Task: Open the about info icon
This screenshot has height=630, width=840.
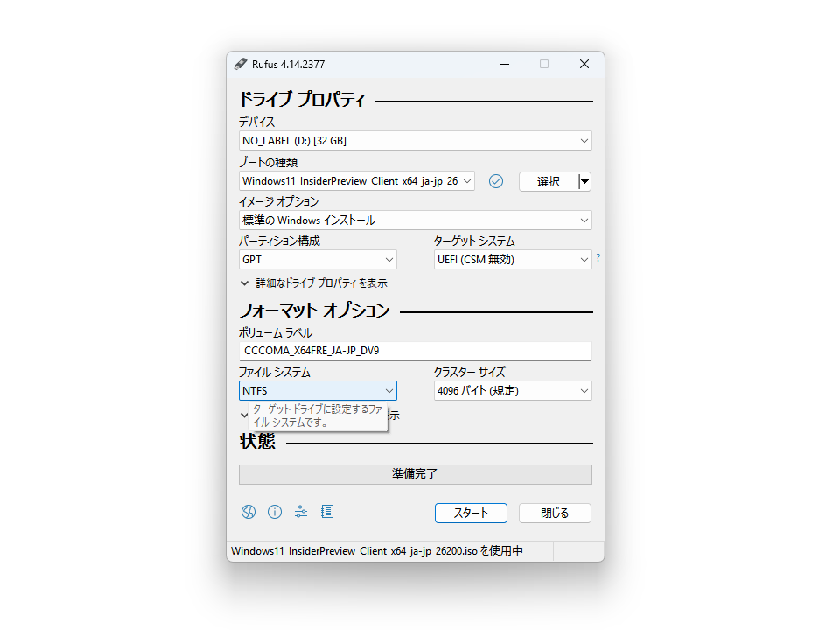Action: pos(275,512)
